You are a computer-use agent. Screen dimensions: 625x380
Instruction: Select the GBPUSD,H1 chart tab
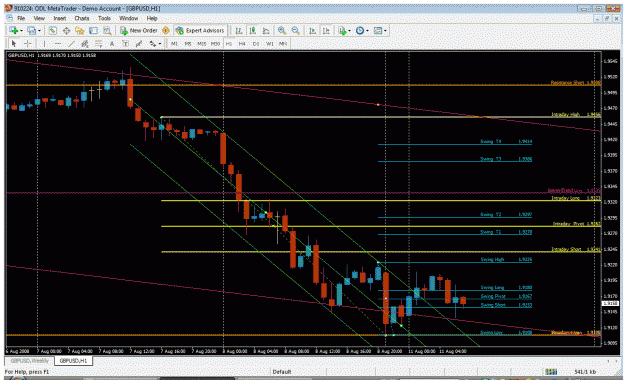tap(73, 361)
